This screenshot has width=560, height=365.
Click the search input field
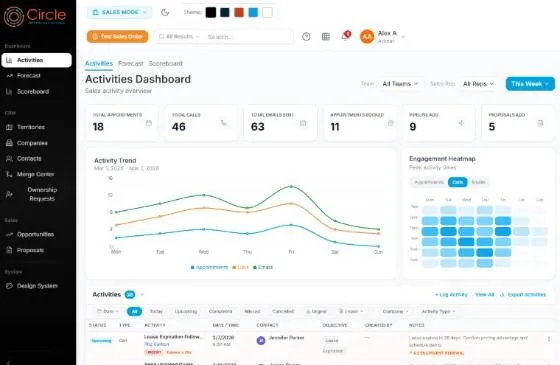point(248,36)
